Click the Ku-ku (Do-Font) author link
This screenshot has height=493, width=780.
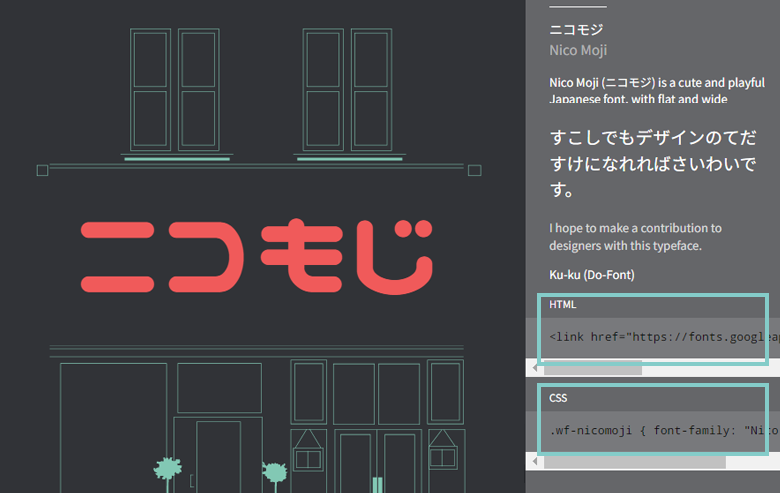coord(591,275)
